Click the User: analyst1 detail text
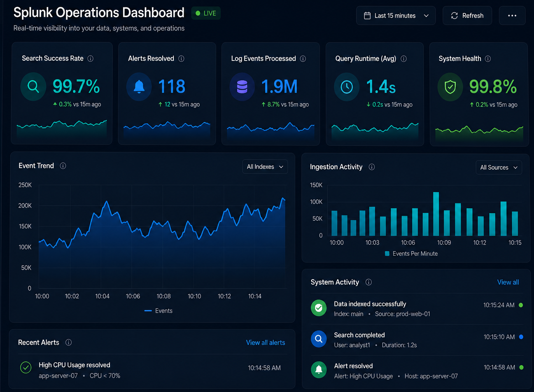The image size is (534, 392). click(x=352, y=345)
